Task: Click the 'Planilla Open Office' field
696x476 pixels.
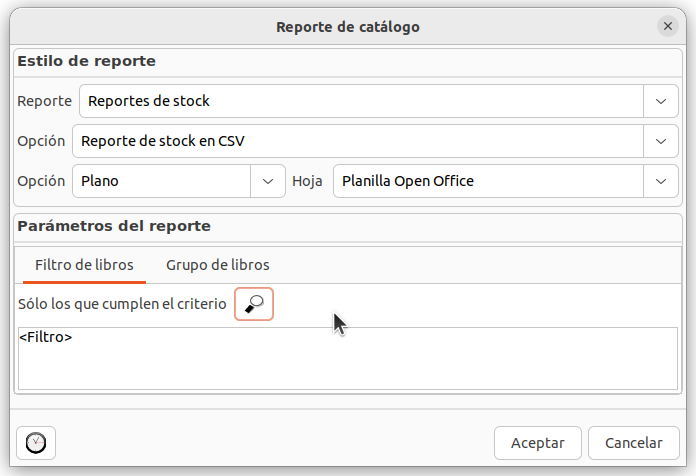Action: point(487,181)
